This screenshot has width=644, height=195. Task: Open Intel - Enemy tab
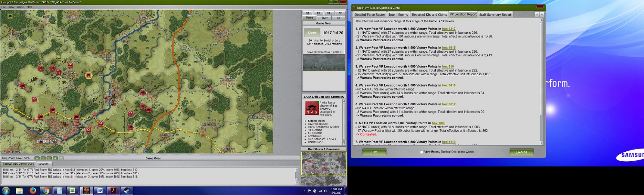pyautogui.click(x=398, y=14)
